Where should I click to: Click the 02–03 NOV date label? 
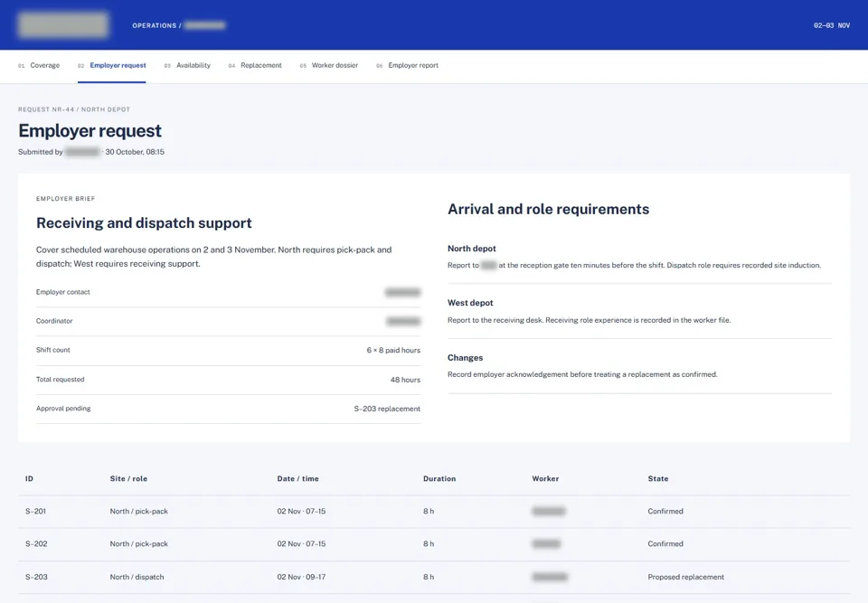click(832, 25)
